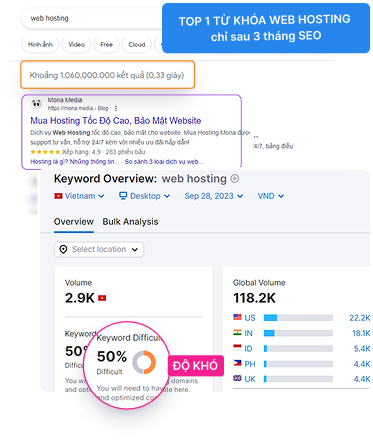Click the plus icon beside web hosting
This screenshot has height=441, width=373.
(235, 179)
